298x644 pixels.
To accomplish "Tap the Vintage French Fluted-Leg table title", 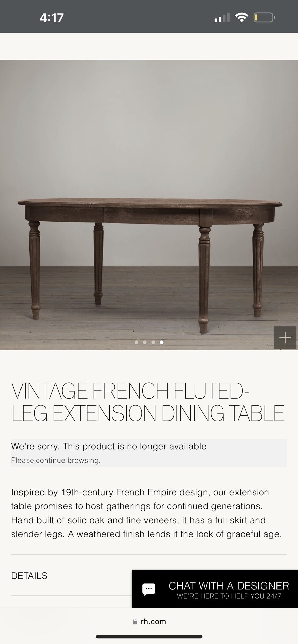I will pyautogui.click(x=148, y=402).
